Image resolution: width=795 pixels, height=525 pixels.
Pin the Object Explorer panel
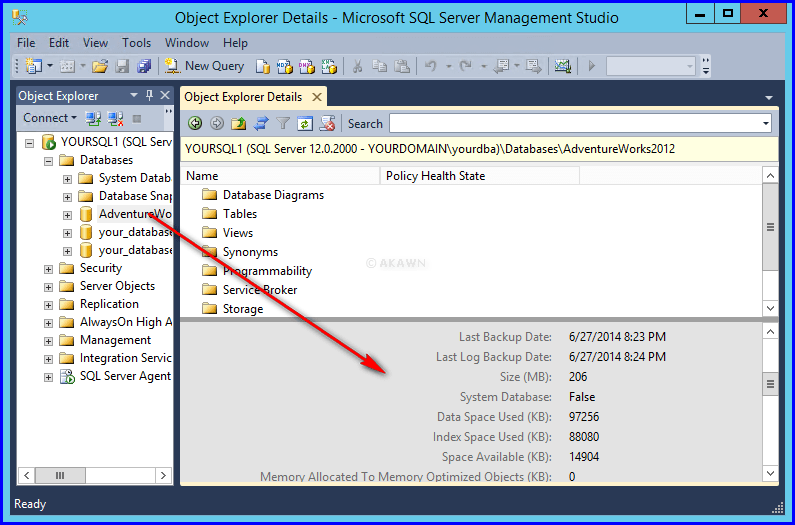click(x=150, y=95)
